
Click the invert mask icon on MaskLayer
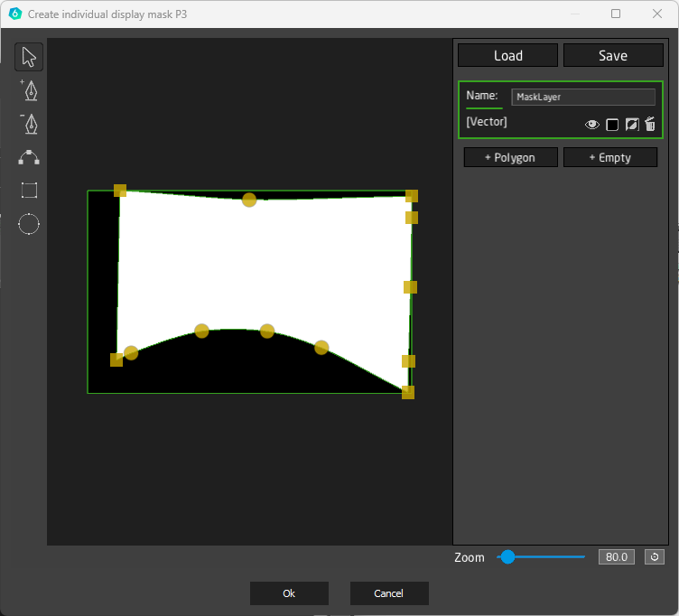631,125
